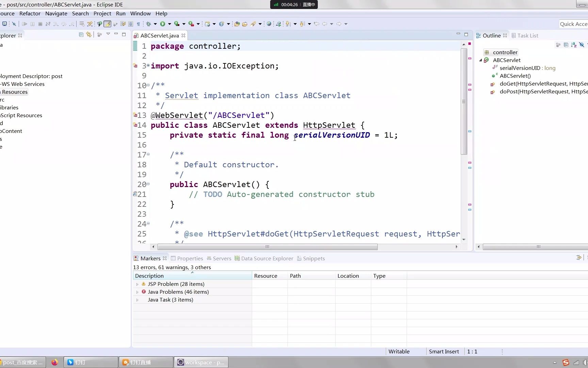Toggle Show Whitespace Characters pilcrow button
The height and width of the screenshot is (368, 588).
coord(138,24)
